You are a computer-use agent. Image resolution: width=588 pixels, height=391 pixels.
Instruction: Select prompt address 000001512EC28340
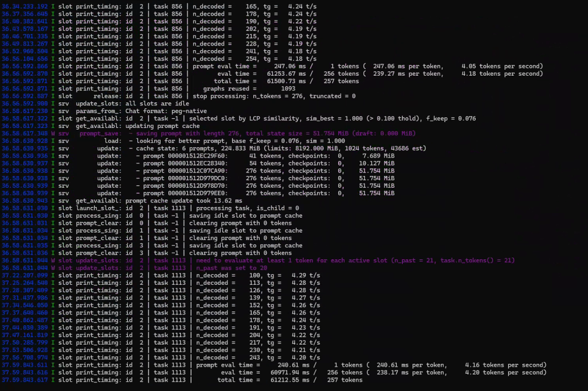pyautogui.click(x=198, y=163)
